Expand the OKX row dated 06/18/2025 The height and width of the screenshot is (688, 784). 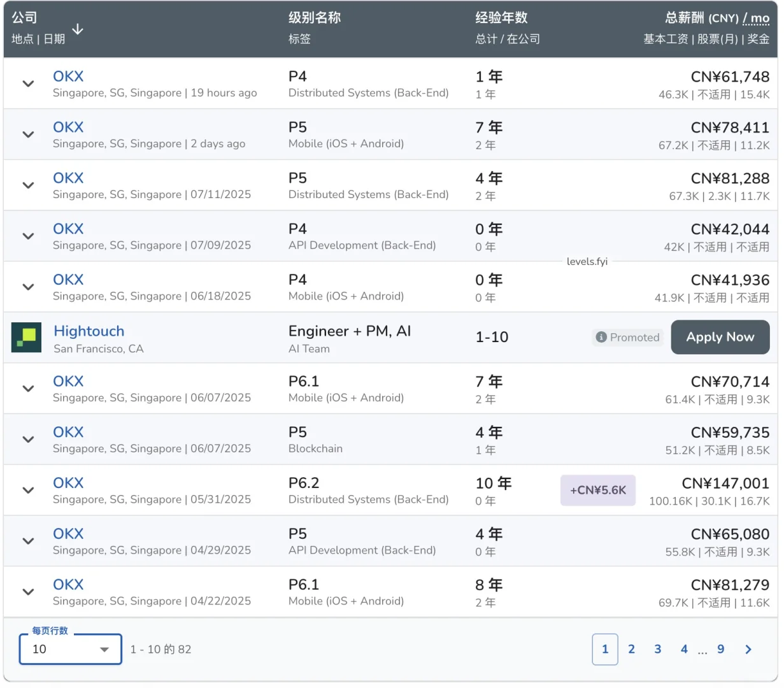(x=28, y=287)
